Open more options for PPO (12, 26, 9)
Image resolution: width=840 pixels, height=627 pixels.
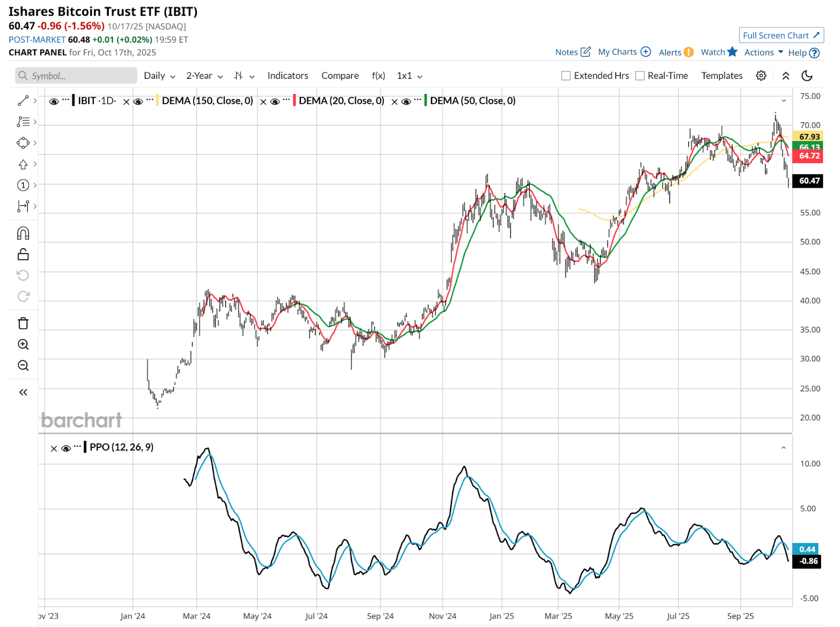(x=78, y=446)
